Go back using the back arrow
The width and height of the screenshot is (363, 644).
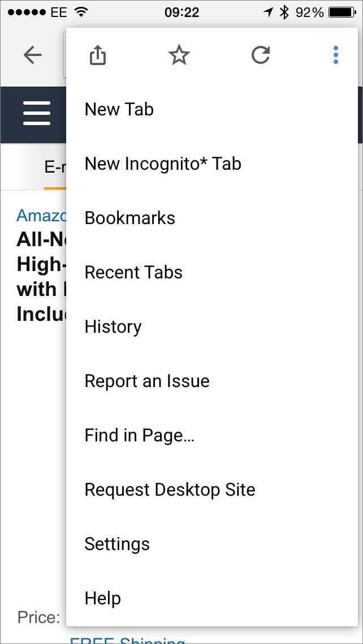33,55
